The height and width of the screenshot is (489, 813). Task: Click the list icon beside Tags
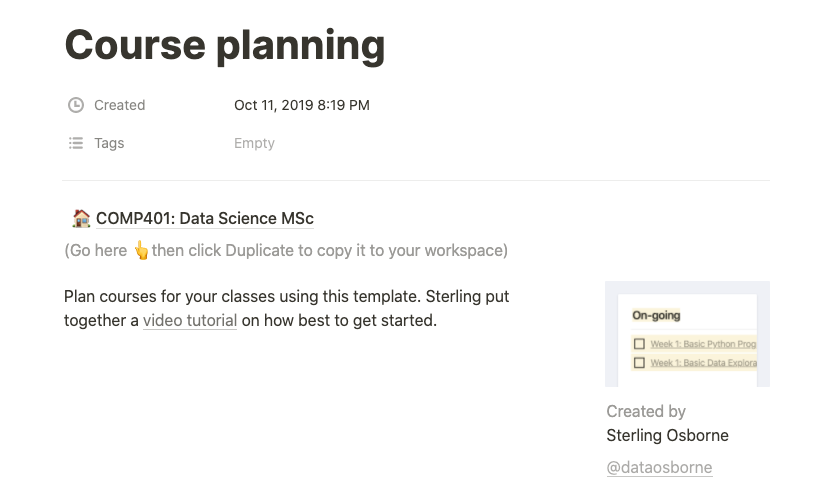(75, 143)
